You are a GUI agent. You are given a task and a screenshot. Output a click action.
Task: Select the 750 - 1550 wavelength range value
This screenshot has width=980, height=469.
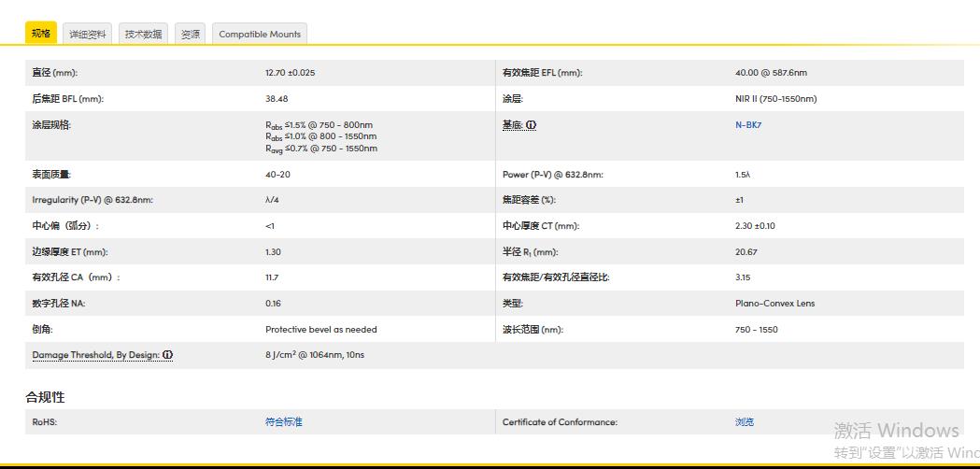pos(757,330)
